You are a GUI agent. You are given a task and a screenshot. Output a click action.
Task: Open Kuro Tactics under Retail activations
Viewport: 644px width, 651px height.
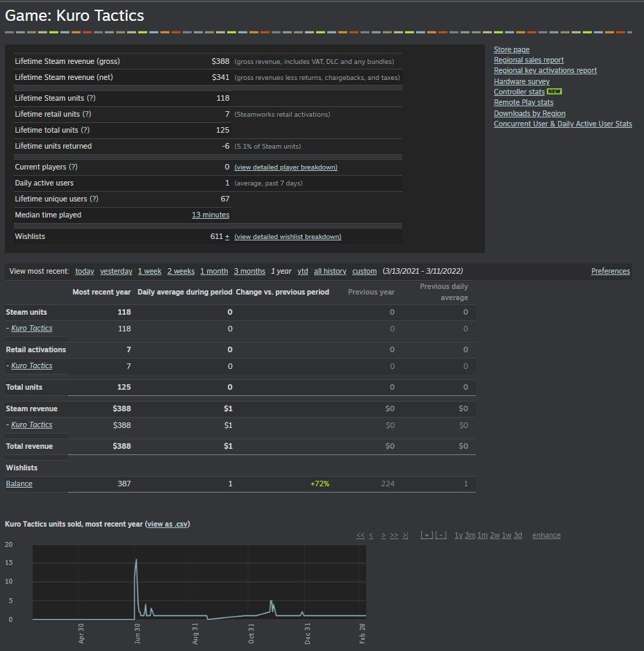click(x=31, y=365)
